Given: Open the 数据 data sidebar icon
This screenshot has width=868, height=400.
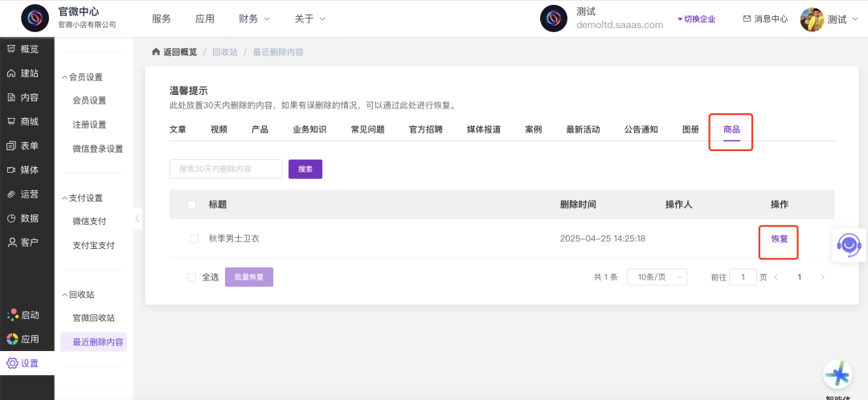Looking at the screenshot, I should tap(11, 218).
